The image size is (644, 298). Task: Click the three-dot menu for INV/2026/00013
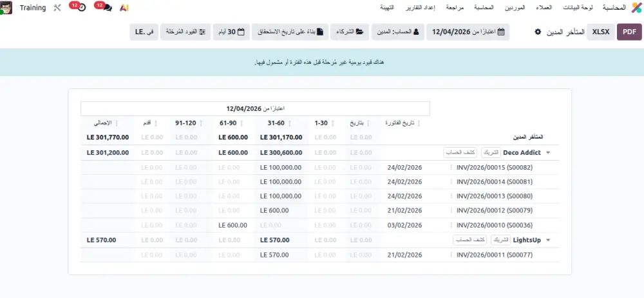pyautogui.click(x=451, y=196)
